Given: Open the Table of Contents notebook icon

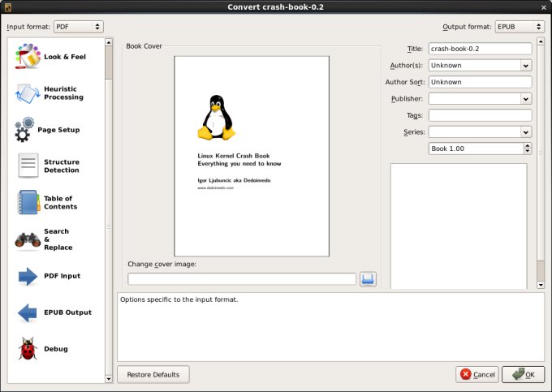Looking at the screenshot, I should (x=28, y=202).
